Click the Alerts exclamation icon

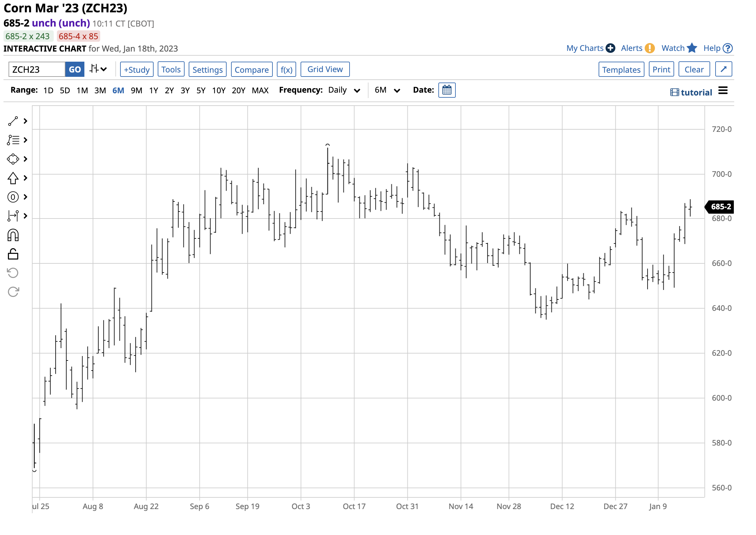[x=649, y=48]
